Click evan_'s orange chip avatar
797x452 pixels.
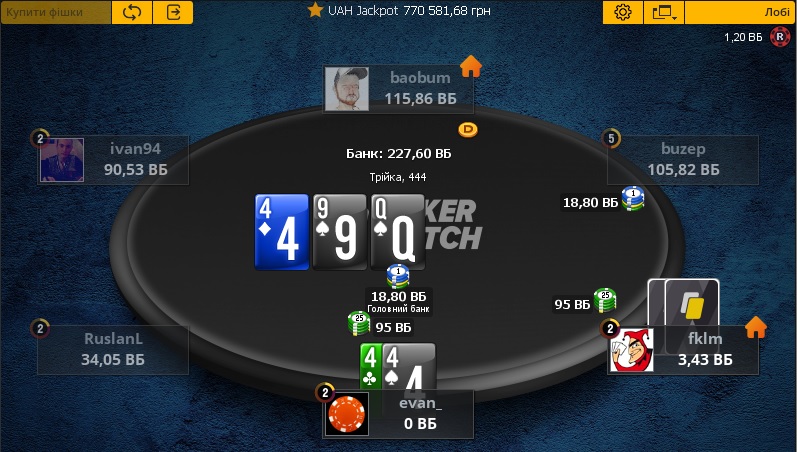click(x=347, y=414)
